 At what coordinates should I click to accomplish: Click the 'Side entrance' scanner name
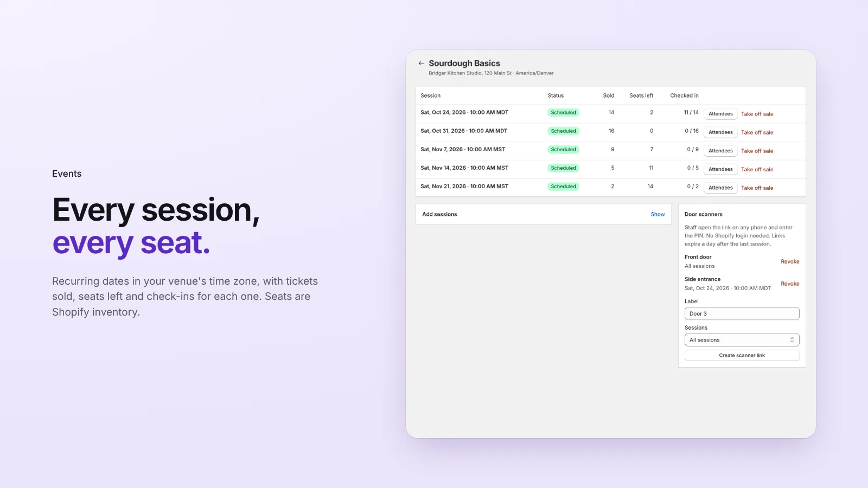(703, 279)
